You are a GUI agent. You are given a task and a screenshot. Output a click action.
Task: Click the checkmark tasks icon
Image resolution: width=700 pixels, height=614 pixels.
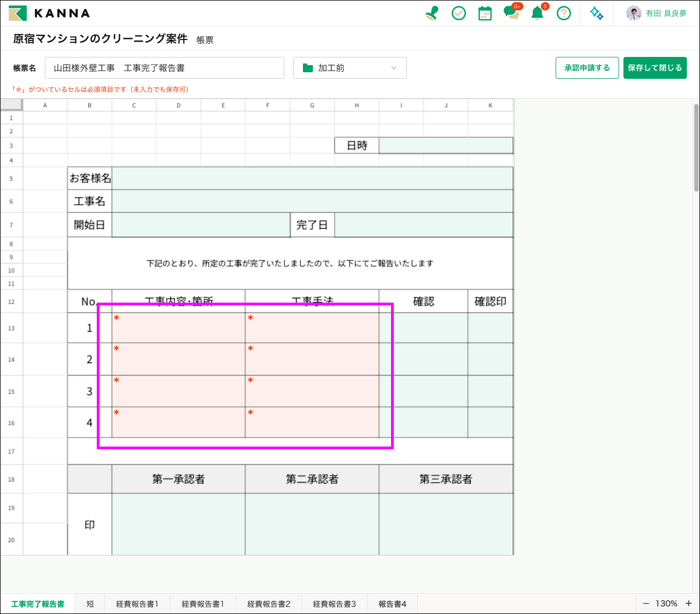pyautogui.click(x=458, y=13)
